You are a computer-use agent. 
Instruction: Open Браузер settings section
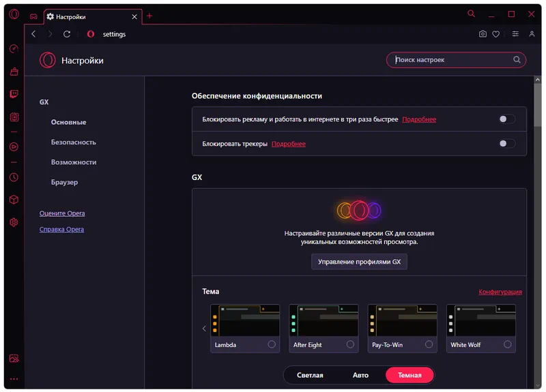[64, 182]
